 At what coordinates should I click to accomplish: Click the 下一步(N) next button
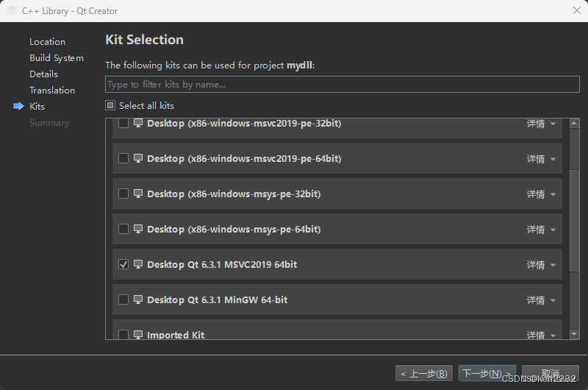pyautogui.click(x=487, y=374)
